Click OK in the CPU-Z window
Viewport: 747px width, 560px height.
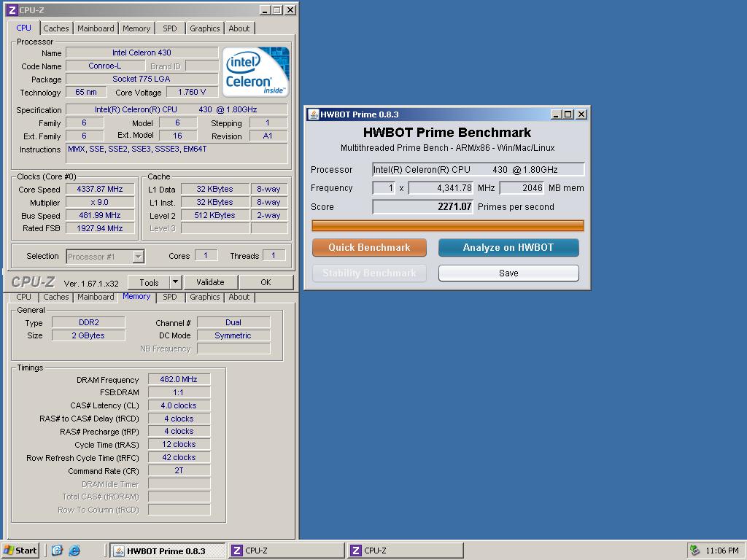click(266, 282)
